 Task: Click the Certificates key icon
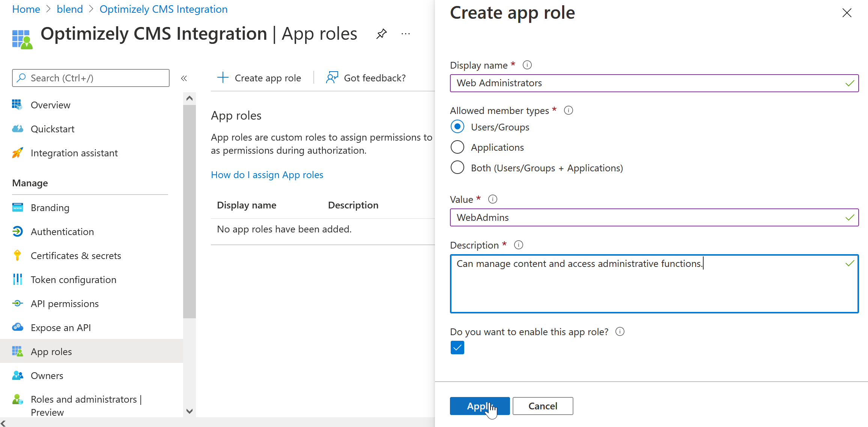[17, 255]
